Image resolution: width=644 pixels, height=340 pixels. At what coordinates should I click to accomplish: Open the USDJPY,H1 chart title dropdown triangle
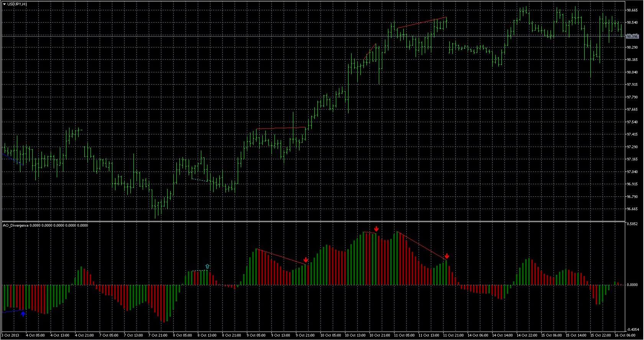4,4
